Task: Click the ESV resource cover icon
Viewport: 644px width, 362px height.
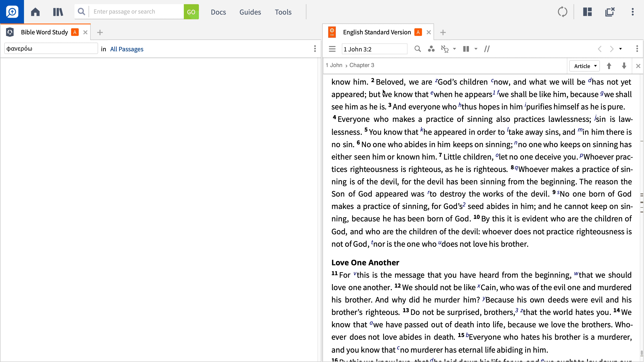Action: pos(332,32)
